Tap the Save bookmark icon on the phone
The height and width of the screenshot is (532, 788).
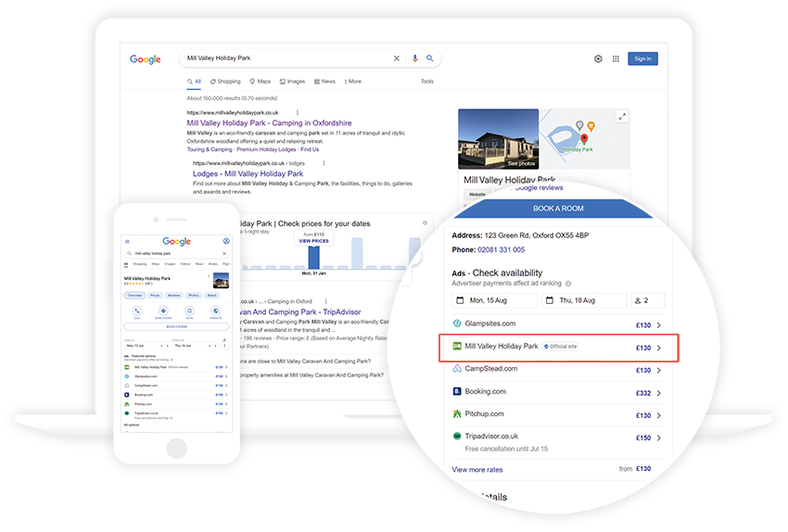(x=189, y=311)
